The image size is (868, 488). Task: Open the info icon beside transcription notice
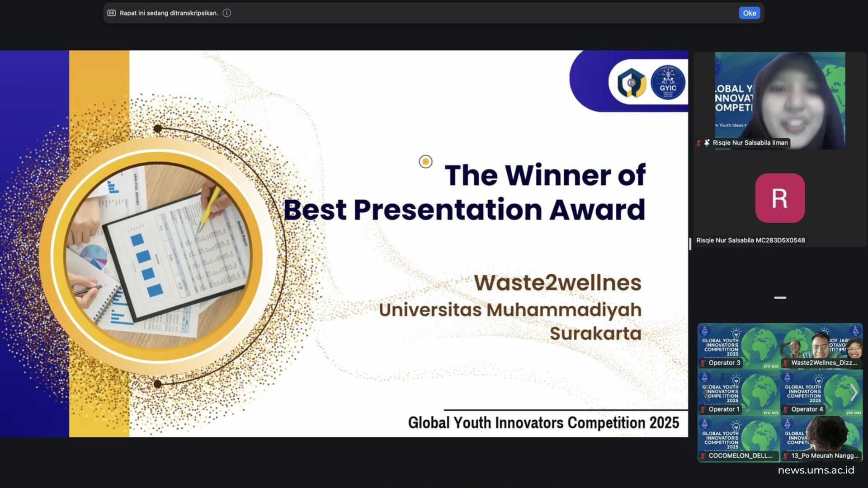point(227,13)
